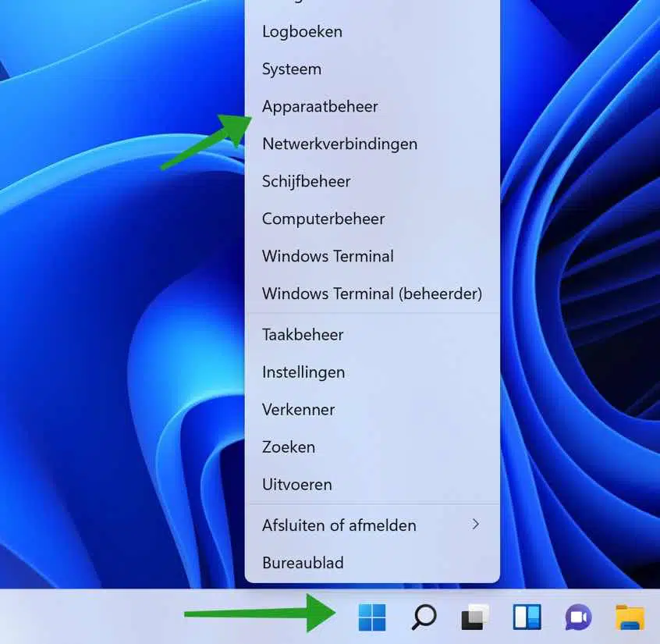Start Windows Terminal (beheerder)
Viewport: 660px width, 644px height.
372,294
